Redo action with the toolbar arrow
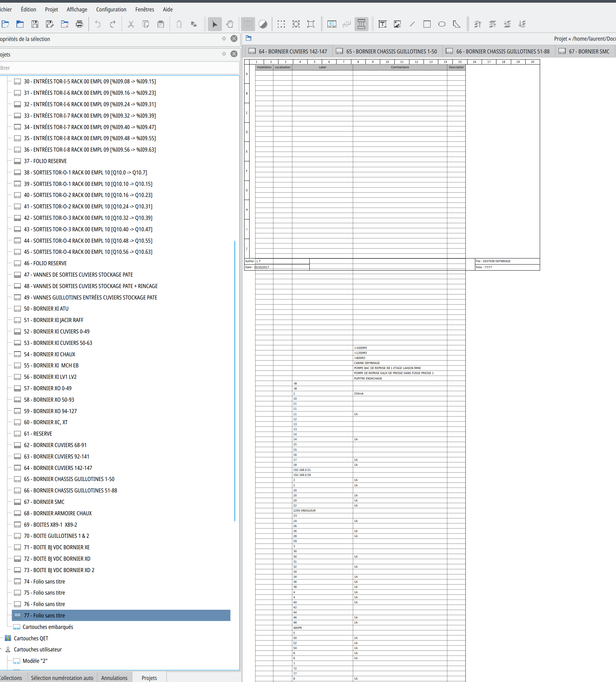The image size is (616, 682). (x=113, y=24)
